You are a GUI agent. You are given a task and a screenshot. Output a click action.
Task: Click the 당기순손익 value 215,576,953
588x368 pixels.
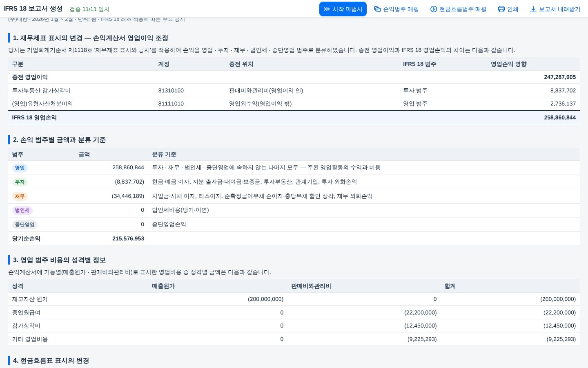click(x=128, y=238)
